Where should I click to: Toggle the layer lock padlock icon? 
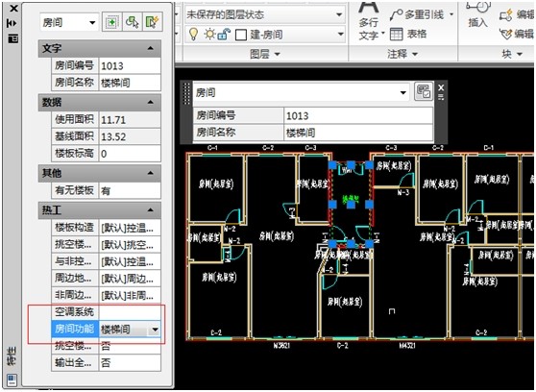(224, 34)
